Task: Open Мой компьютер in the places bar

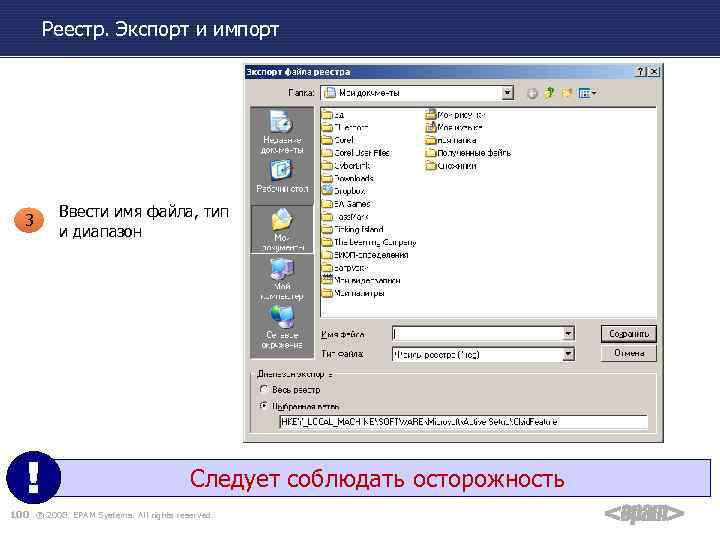Action: pos(281,279)
